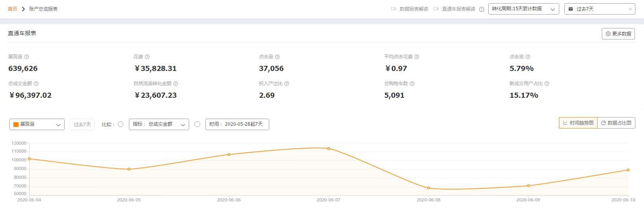The height and width of the screenshot is (220, 644).
Task: Click the 过去7天 button beside metric dropdown
Action: click(x=82, y=124)
